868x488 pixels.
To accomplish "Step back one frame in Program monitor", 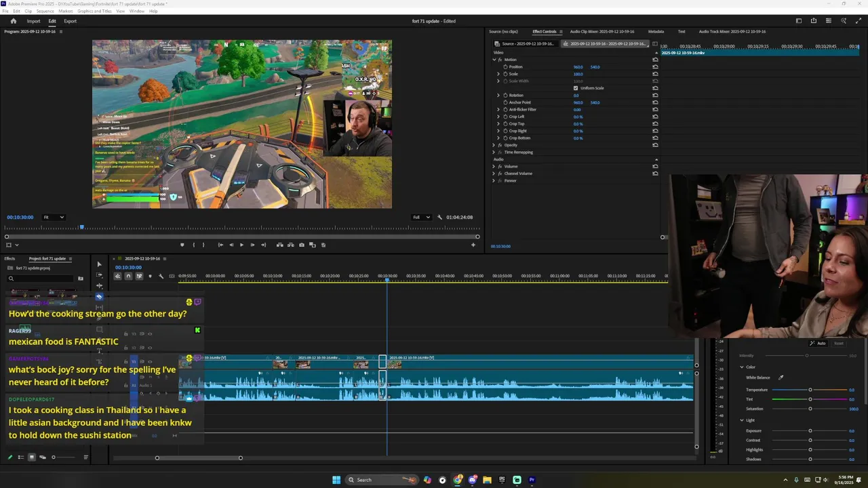I will pos(231,245).
